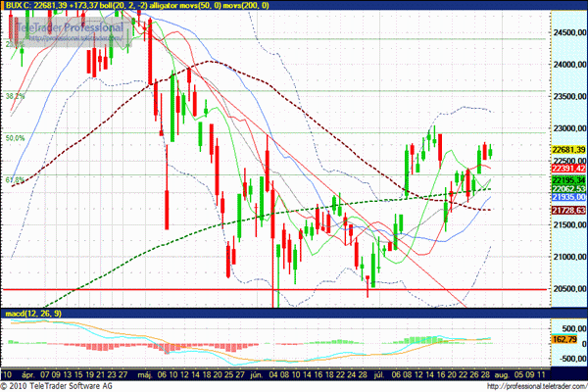Click the dark red 21728,63 price tag
588x392 pixels.
[566, 210]
